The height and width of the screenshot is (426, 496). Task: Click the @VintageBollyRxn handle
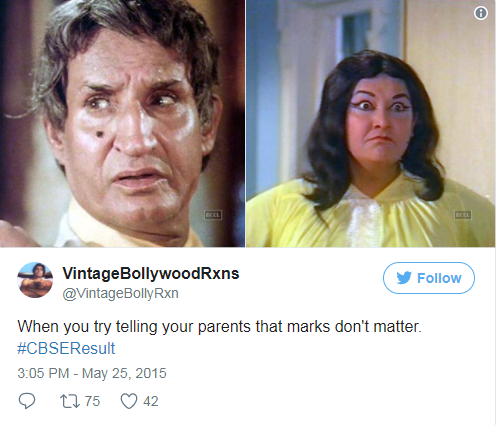click(x=121, y=293)
